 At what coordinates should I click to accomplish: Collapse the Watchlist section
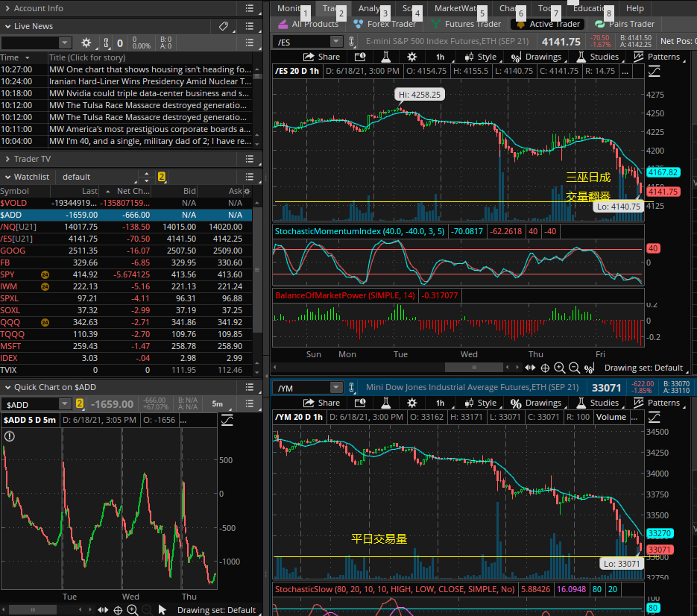coord(7,177)
